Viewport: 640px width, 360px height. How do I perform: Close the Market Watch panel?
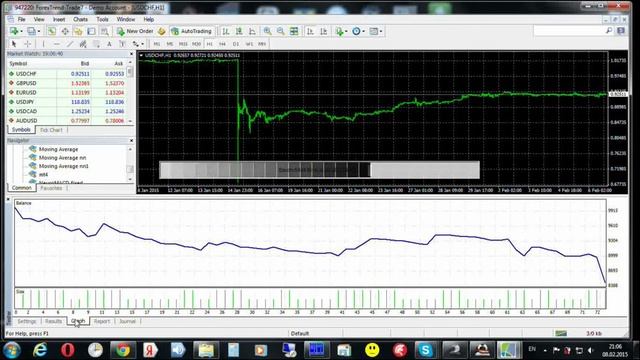[131, 54]
